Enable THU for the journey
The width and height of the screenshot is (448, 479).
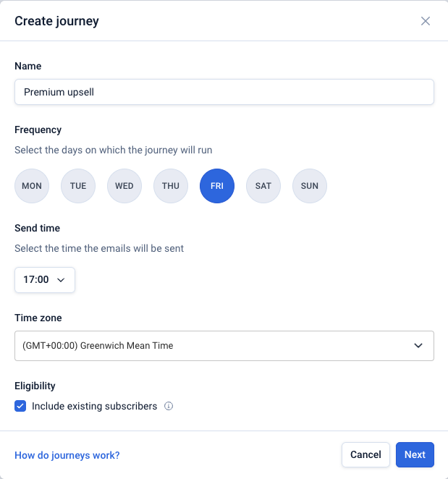pos(171,186)
